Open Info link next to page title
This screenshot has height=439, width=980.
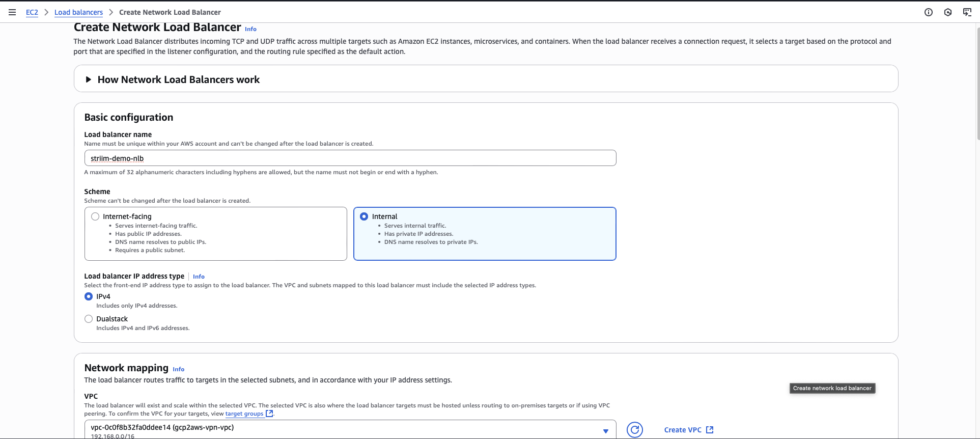pyautogui.click(x=250, y=29)
